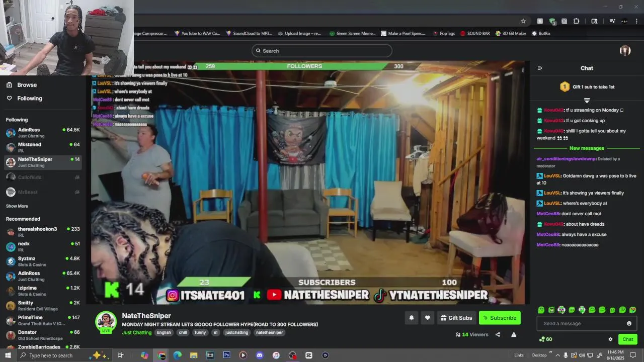Select Following in the sidebar
Image resolution: width=644 pixels, height=362 pixels.
(x=30, y=99)
